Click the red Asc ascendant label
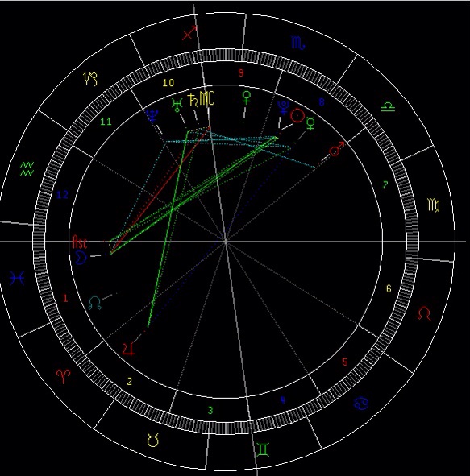 click(80, 242)
